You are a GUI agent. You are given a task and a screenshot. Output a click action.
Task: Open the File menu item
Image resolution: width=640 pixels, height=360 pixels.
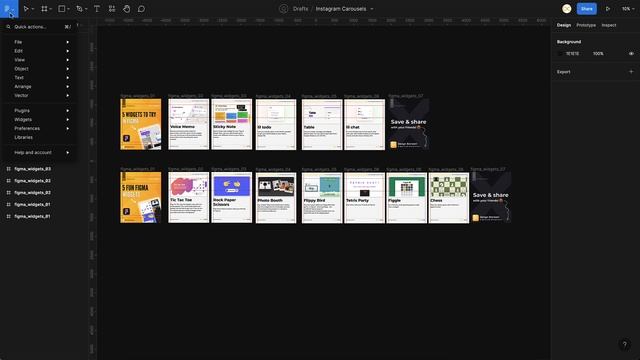tap(39, 42)
